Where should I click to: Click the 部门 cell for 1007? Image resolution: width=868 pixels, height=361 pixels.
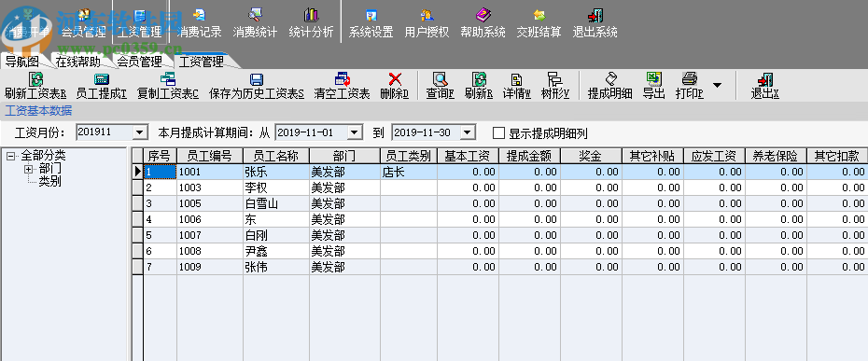tap(345, 235)
